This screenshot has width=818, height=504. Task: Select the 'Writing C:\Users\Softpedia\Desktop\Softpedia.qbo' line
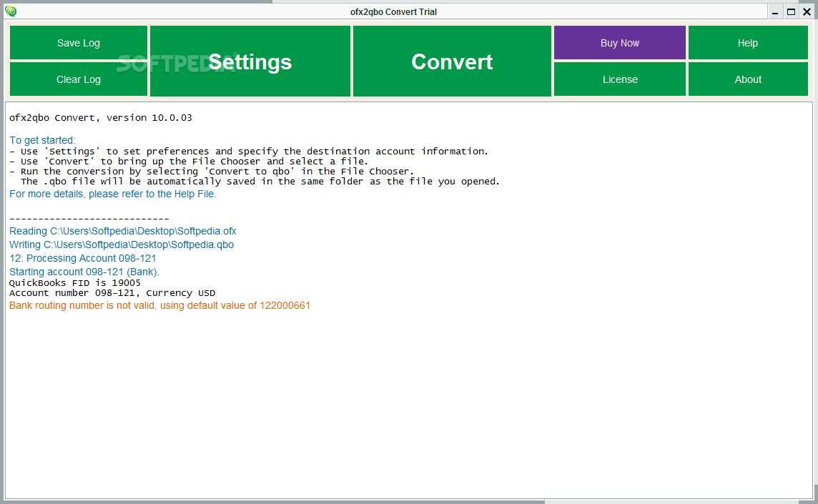122,244
